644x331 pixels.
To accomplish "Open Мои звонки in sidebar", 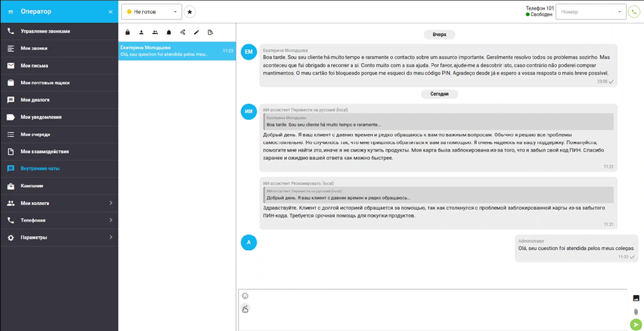I will click(x=59, y=48).
